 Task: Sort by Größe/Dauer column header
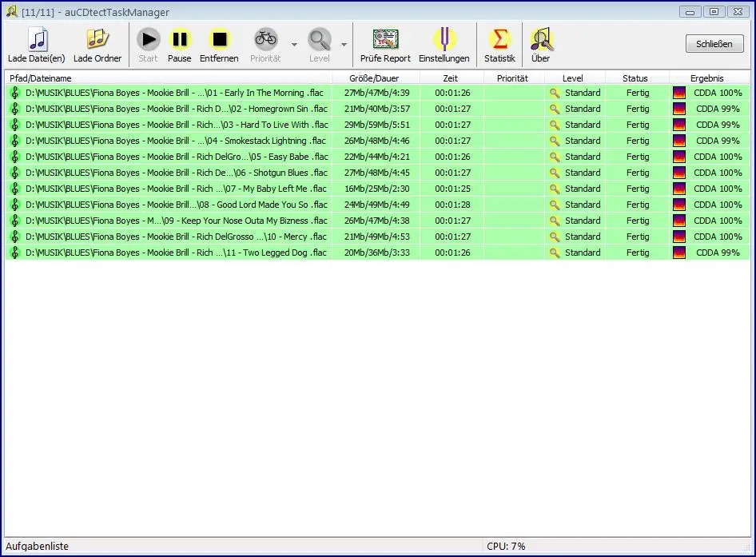(374, 78)
